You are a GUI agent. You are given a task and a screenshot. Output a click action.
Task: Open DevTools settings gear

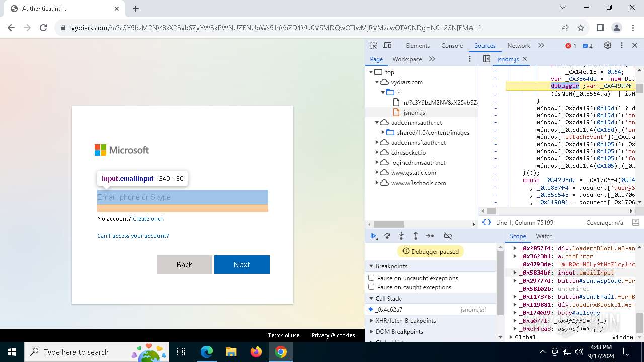tap(608, 46)
